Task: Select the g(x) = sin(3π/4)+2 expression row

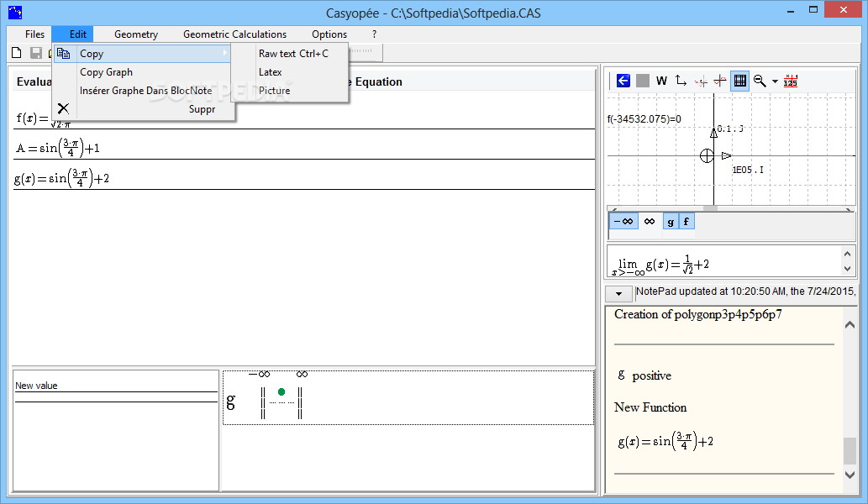Action: (304, 178)
